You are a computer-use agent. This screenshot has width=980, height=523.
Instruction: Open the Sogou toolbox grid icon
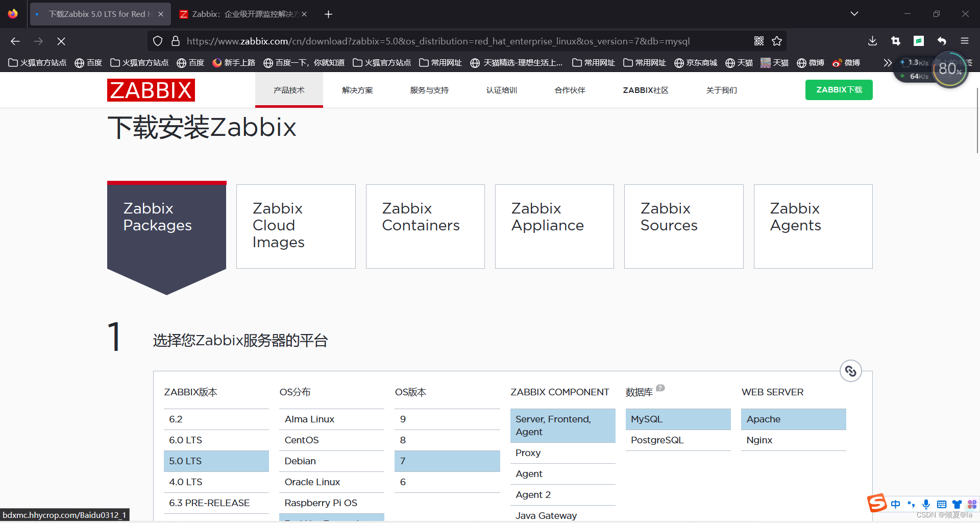click(972, 504)
